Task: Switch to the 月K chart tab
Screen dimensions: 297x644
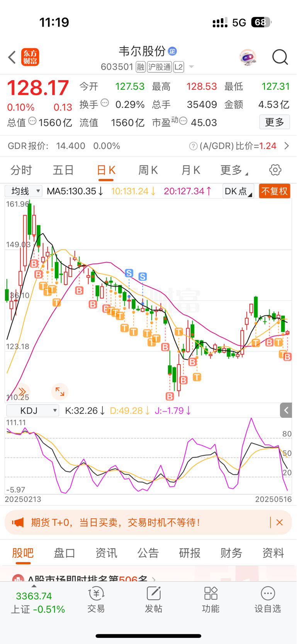Action: coord(190,170)
